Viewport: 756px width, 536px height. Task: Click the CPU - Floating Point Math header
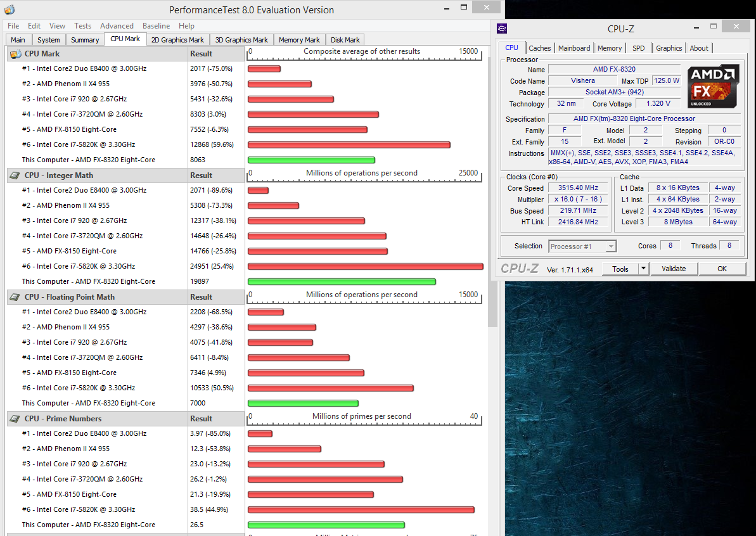[98, 297]
